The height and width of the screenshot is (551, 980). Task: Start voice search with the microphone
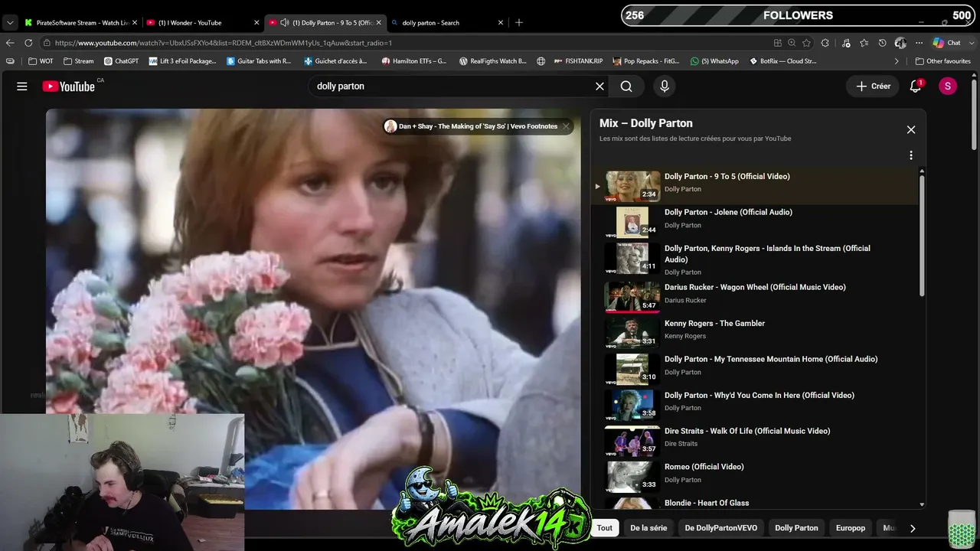665,86
